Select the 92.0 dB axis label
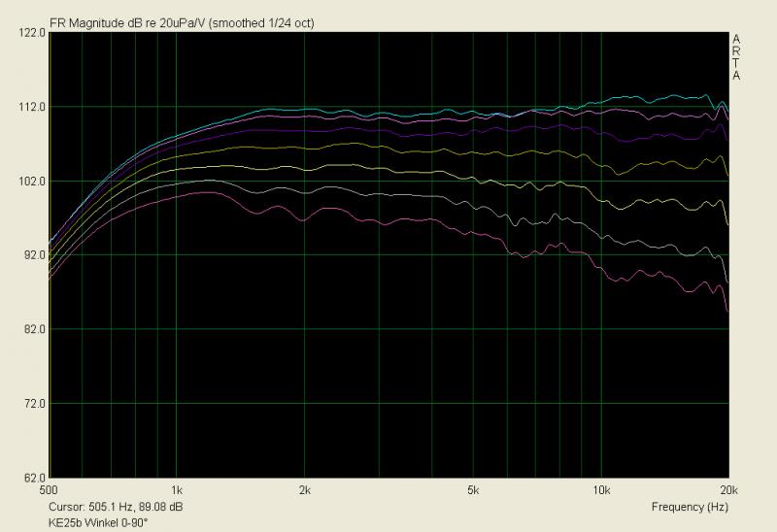777x532 pixels. coord(34,255)
